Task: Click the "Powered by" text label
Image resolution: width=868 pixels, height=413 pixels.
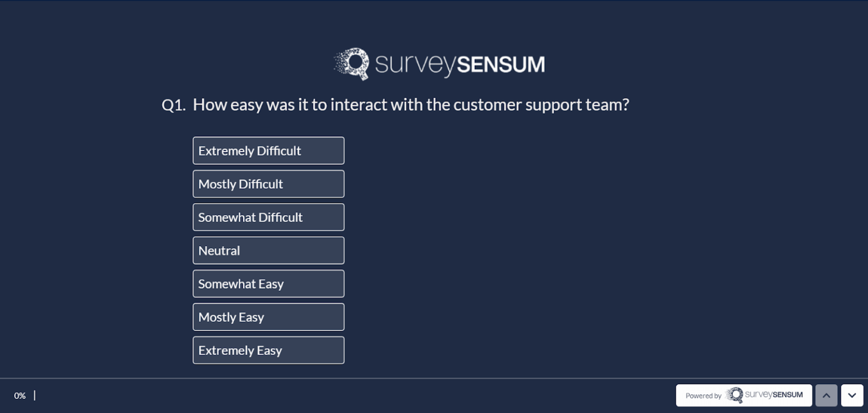Action: [x=704, y=396]
